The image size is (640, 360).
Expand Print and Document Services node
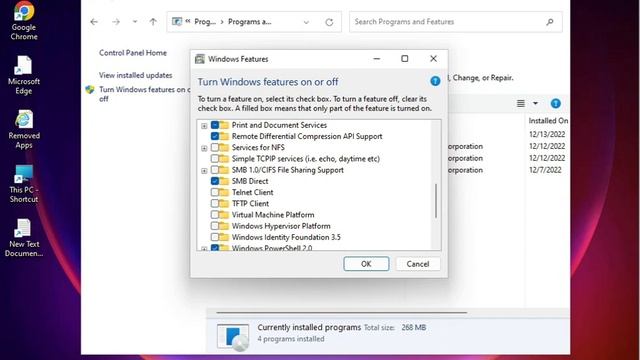coord(204,126)
